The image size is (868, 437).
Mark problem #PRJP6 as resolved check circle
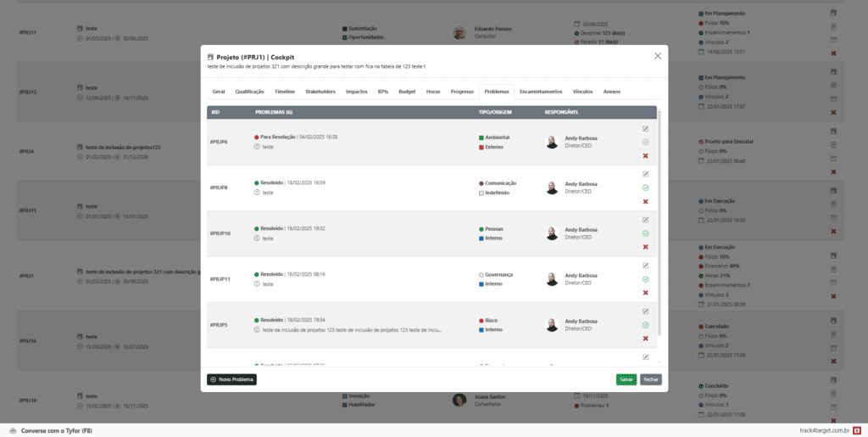pos(646,142)
